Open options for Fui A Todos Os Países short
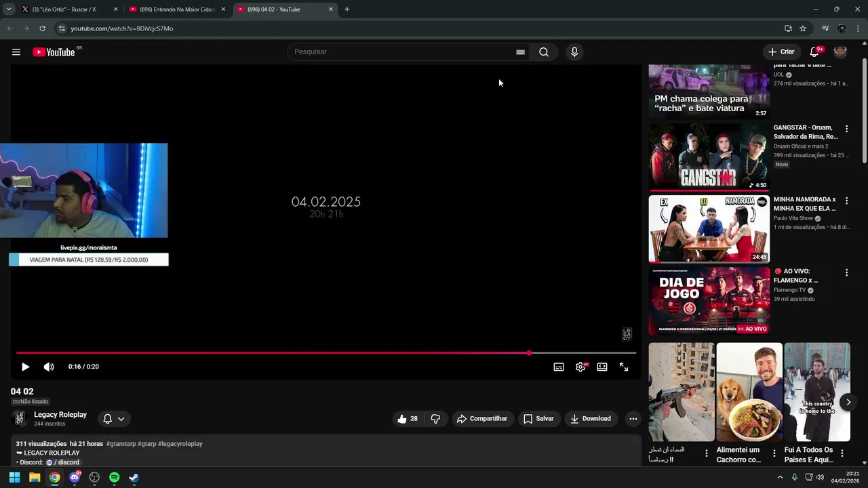The image size is (868, 488). [842, 453]
